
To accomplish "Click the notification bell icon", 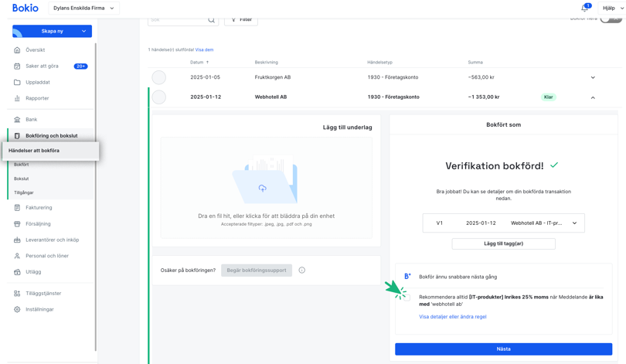I will pos(585,8).
